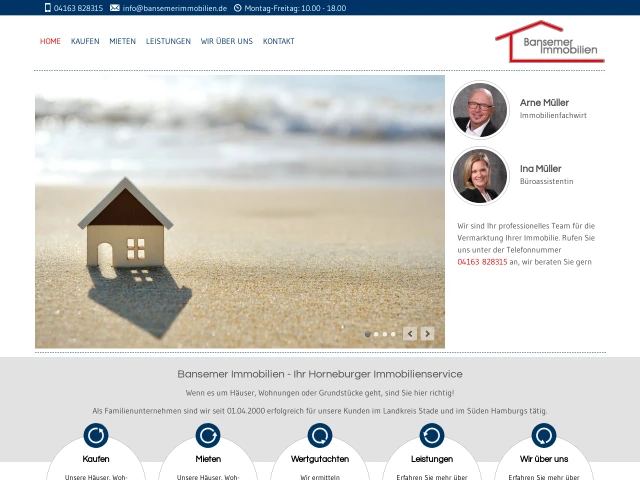The image size is (640, 480).
Task: Click Arne Müller's portrait photo
Action: 480,109
